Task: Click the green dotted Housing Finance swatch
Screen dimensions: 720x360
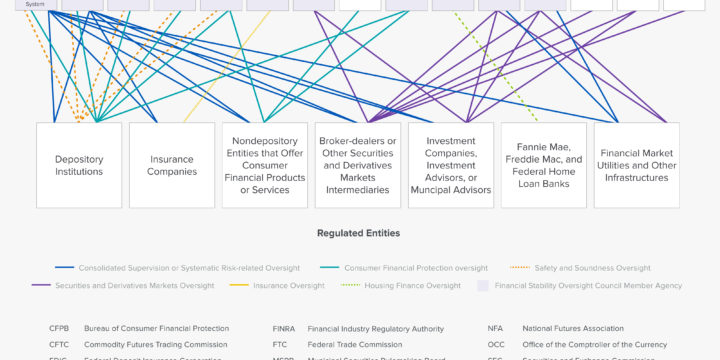Action: (351, 285)
